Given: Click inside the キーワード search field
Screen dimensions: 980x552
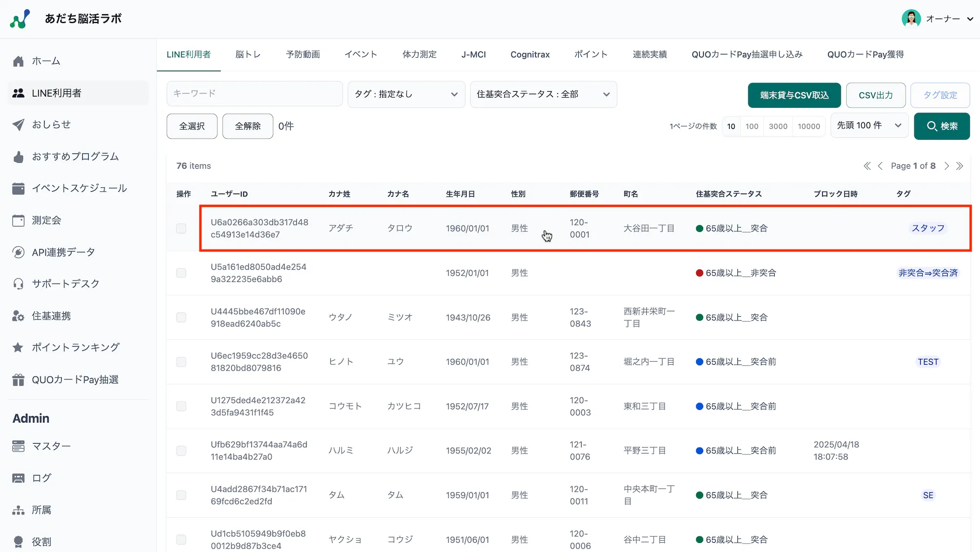Looking at the screenshot, I should (254, 93).
